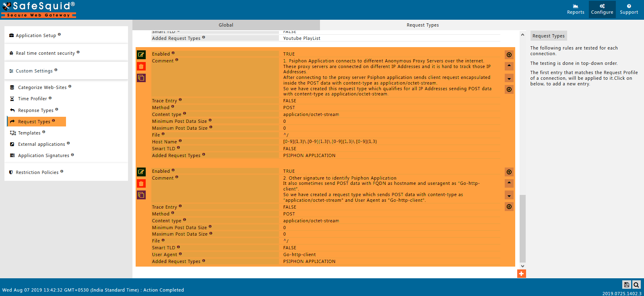Clone the '1. Psiphon Application connects' entry
644x296 pixels.
(x=141, y=78)
